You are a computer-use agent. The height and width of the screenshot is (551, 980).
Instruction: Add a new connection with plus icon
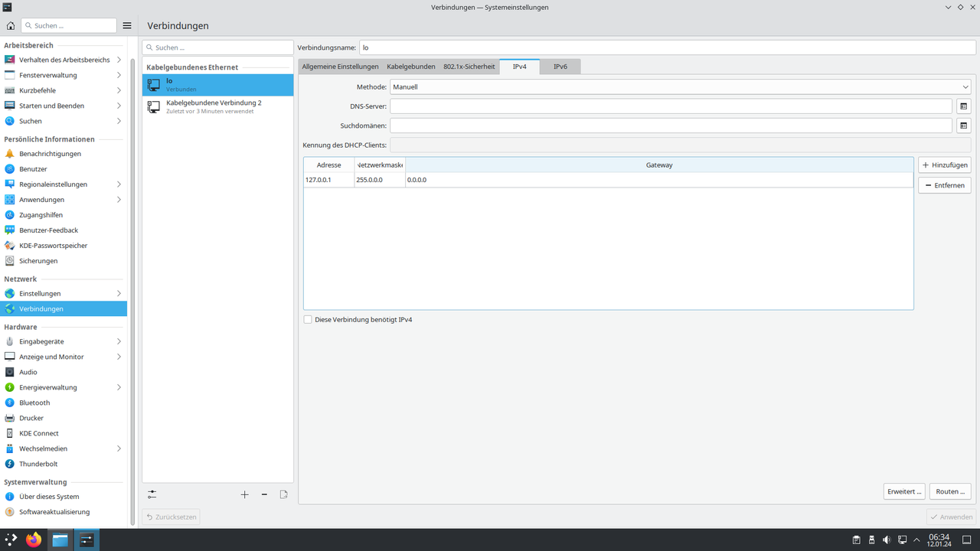(244, 494)
